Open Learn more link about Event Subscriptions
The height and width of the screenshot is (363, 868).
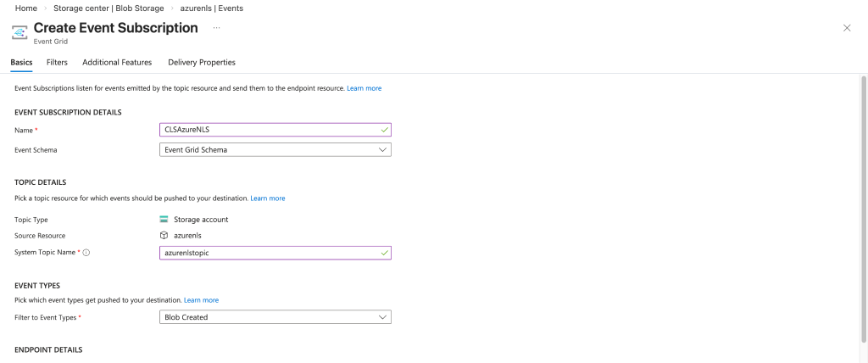(x=364, y=88)
